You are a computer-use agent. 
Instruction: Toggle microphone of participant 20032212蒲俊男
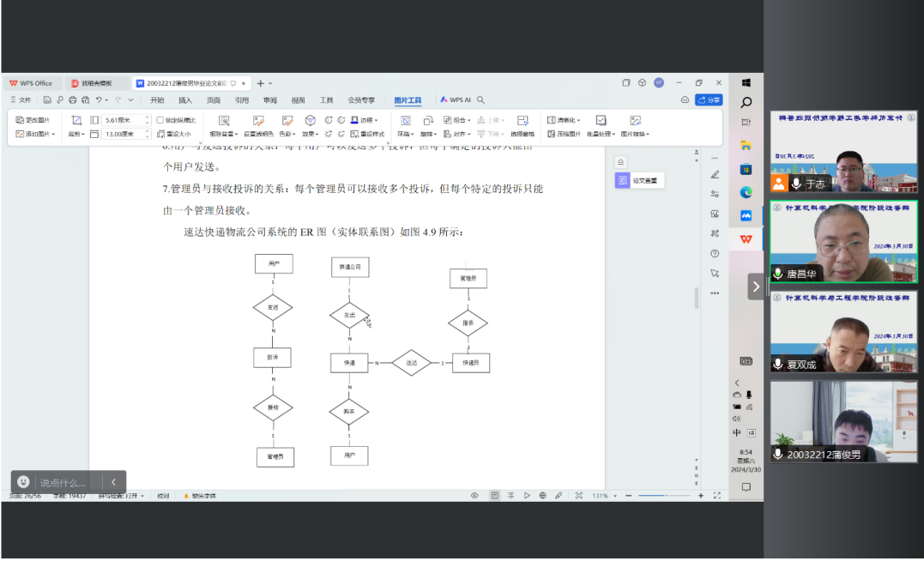[778, 455]
